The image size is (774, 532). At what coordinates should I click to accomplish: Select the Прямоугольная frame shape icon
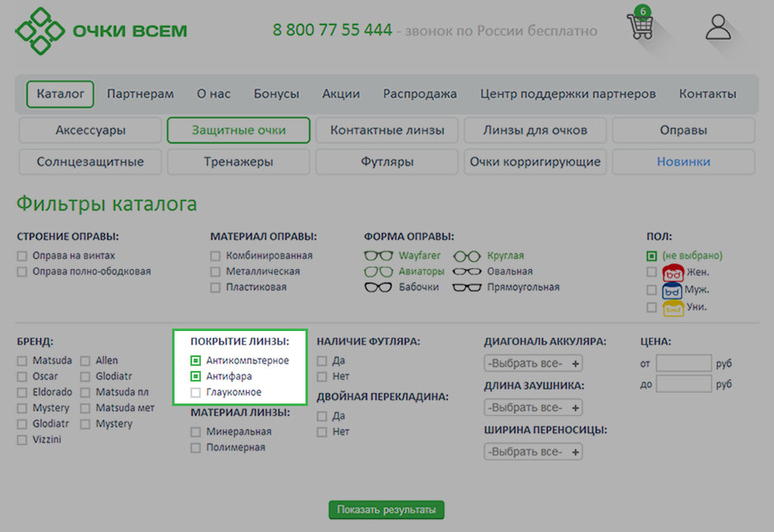[x=467, y=287]
